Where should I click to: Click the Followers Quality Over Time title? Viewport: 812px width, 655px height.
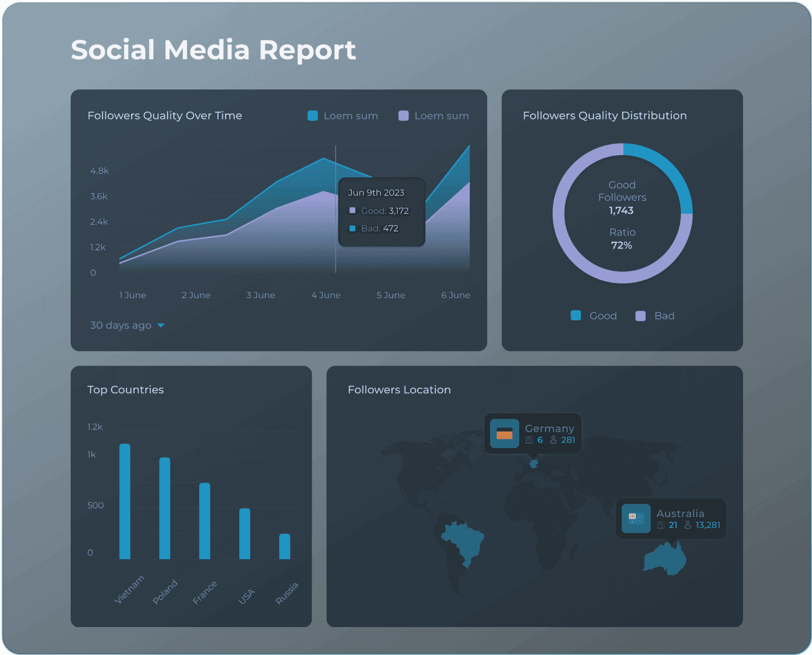pos(165,116)
